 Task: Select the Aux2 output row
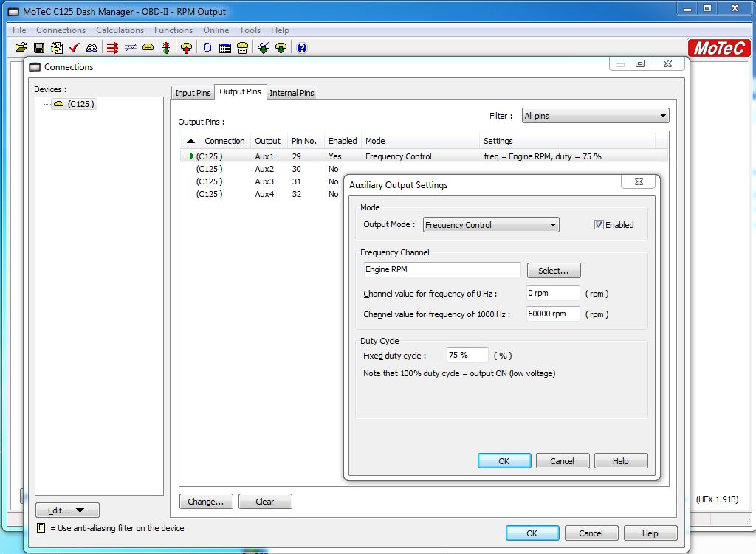[425, 169]
